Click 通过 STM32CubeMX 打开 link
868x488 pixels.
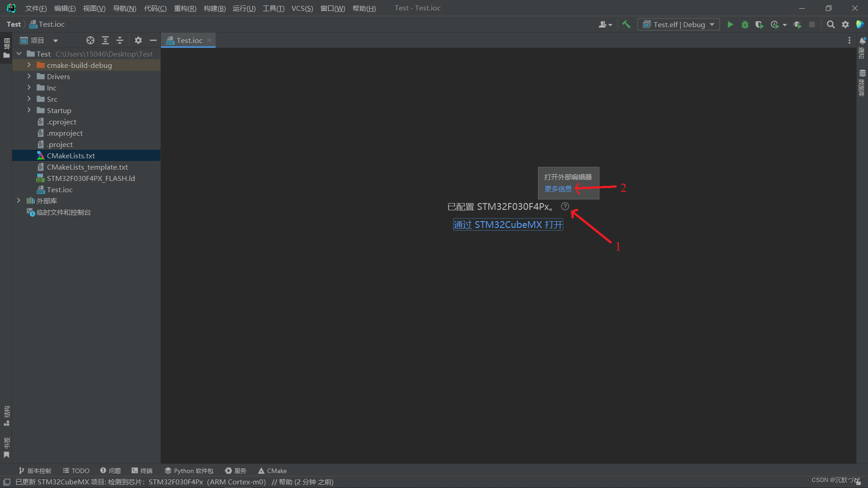tap(508, 225)
